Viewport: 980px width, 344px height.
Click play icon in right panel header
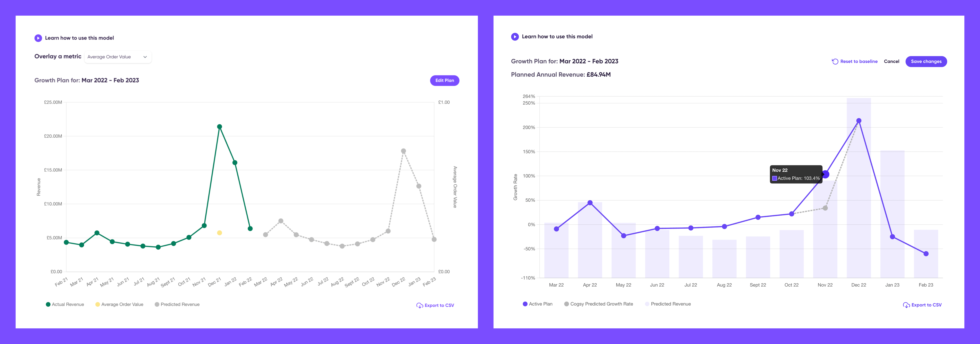click(x=515, y=37)
